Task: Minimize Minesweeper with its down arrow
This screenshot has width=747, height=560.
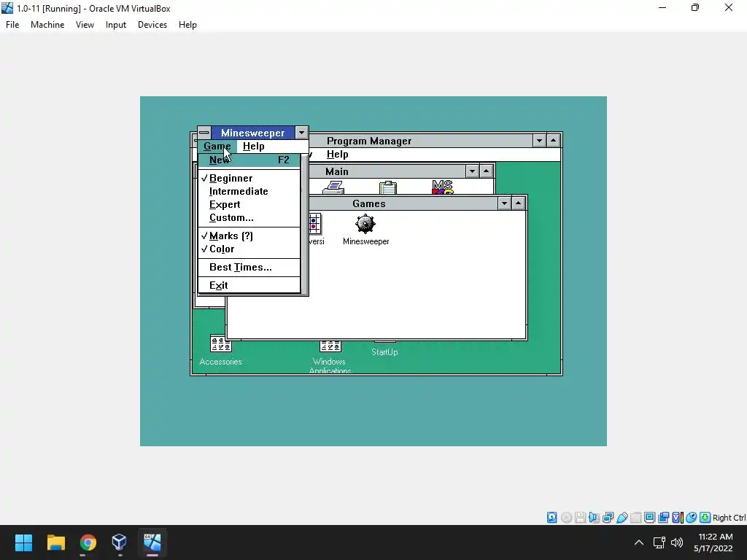Action: coord(301,133)
